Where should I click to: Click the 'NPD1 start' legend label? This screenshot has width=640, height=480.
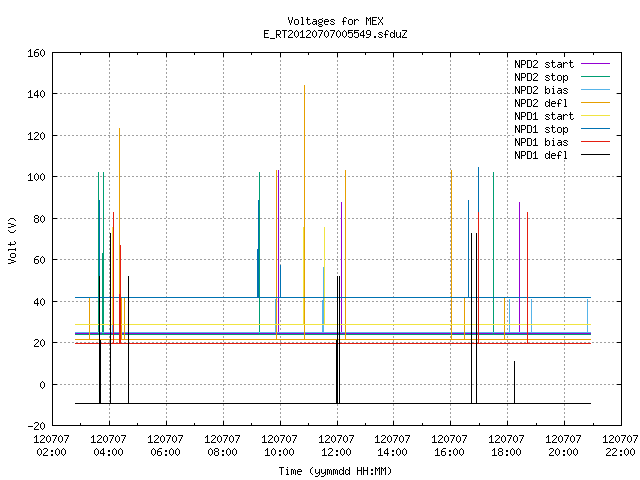(544, 116)
